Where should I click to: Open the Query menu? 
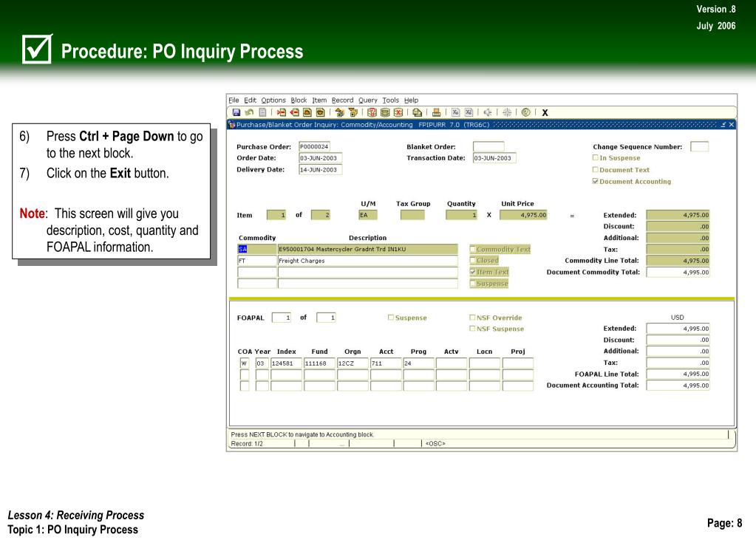point(367,100)
